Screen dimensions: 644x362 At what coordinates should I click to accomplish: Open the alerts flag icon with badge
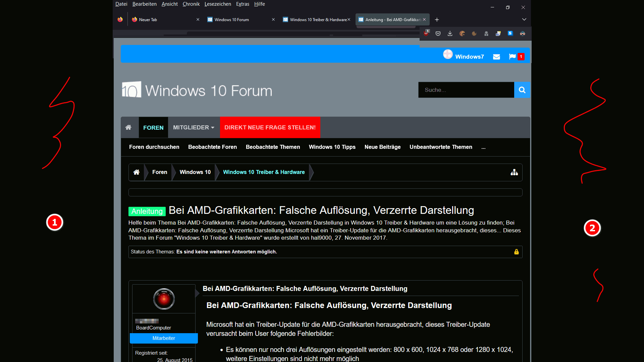[x=516, y=57]
